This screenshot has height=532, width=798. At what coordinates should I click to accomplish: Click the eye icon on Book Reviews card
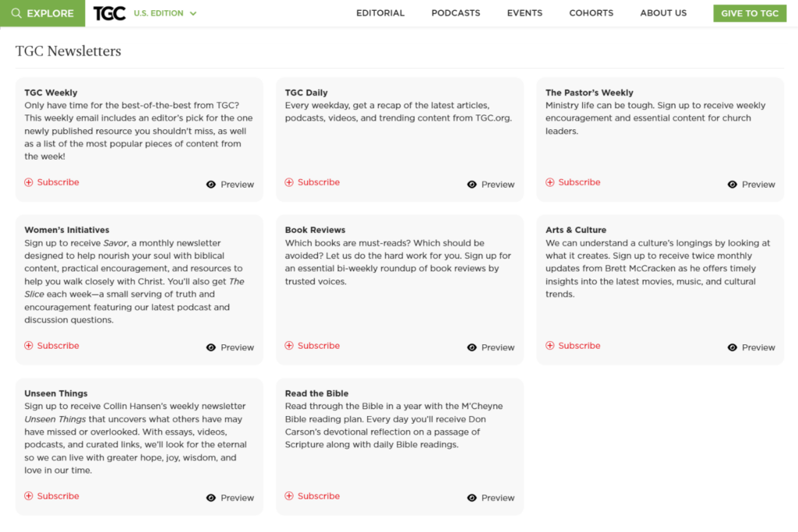pyautogui.click(x=471, y=347)
